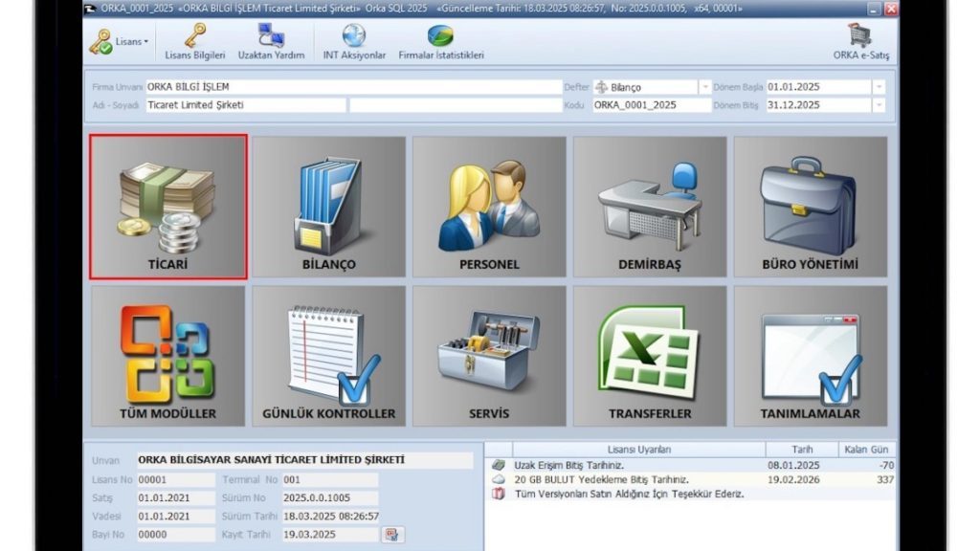Open the TANIMLAMALAR tile
980x551 pixels.
[x=811, y=356]
